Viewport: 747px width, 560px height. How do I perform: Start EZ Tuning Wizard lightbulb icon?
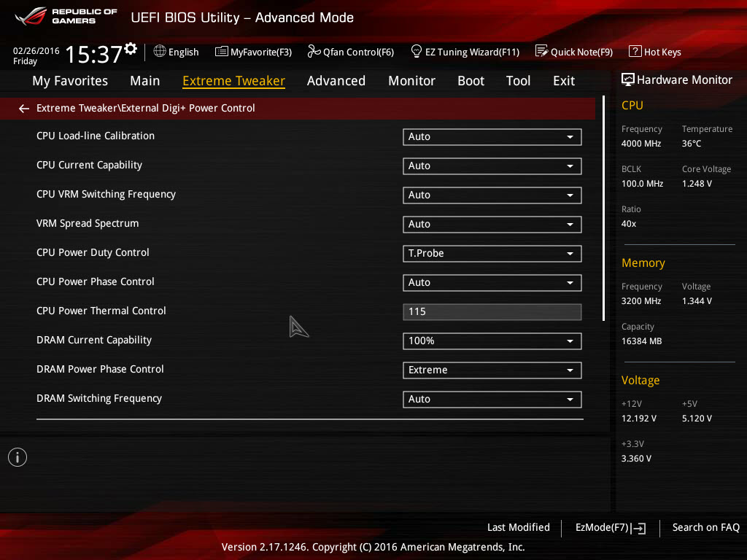416,51
